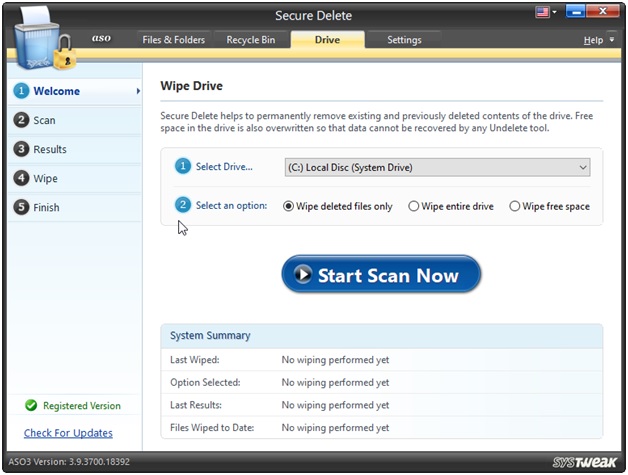Image resolution: width=628 pixels, height=475 pixels.
Task: Click the step 1 number badge beside Welcome
Action: pyautogui.click(x=21, y=91)
